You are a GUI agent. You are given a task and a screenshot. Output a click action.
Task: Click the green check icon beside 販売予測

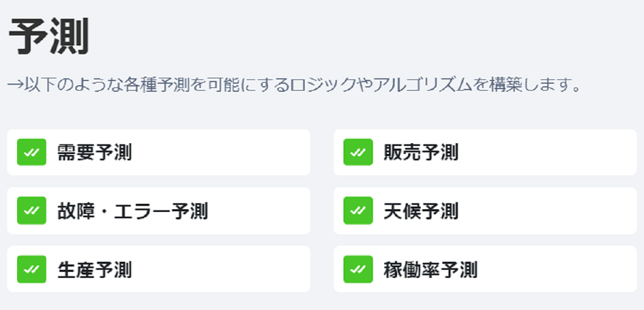click(x=358, y=152)
